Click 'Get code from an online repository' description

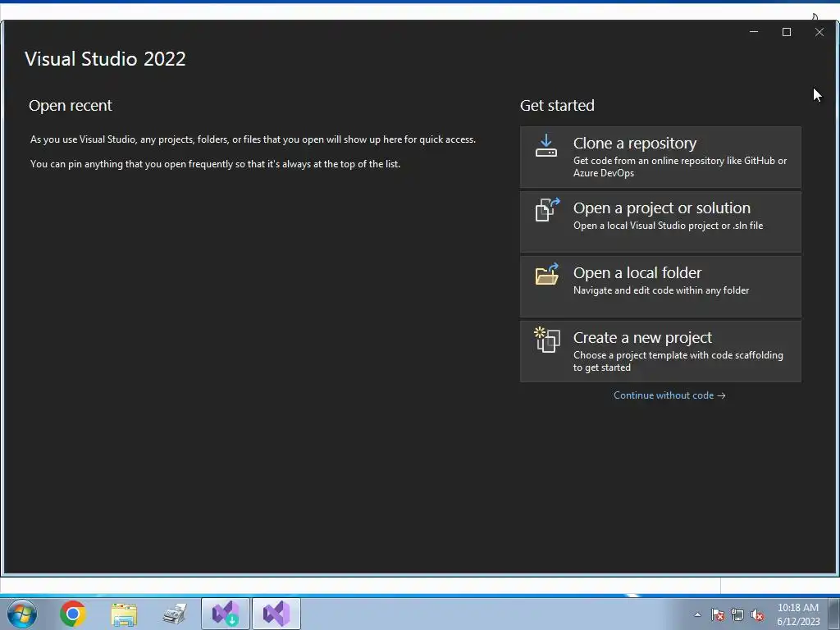(x=680, y=167)
